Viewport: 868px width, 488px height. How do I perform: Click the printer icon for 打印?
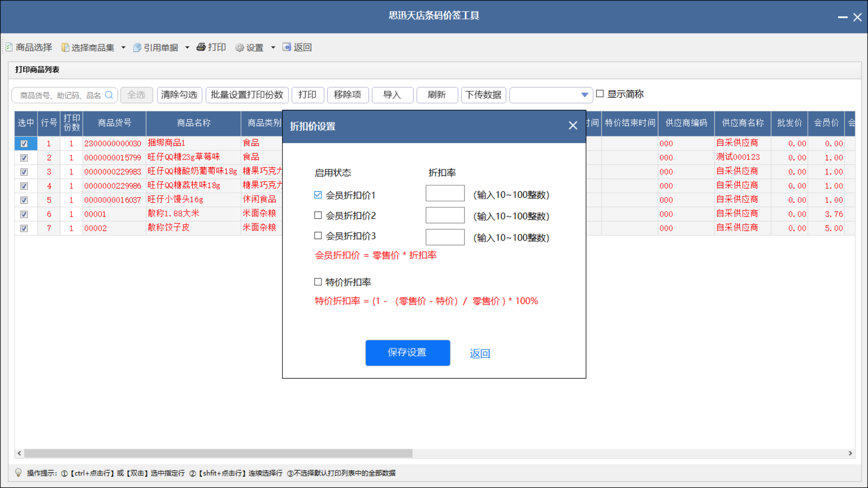coord(202,47)
